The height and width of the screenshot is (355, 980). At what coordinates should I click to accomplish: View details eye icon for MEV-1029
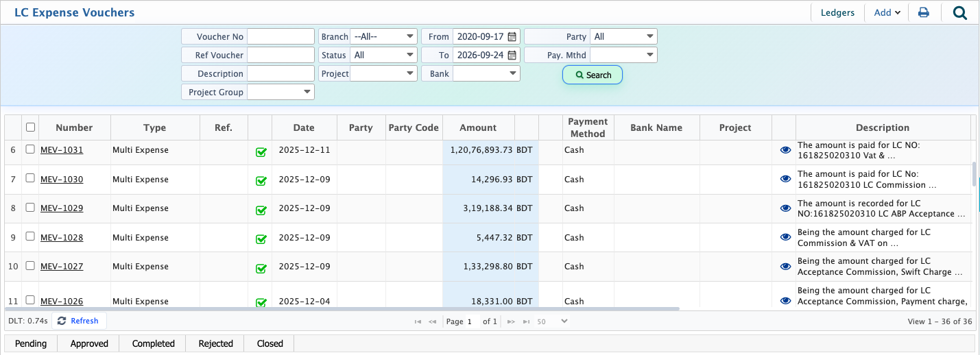785,208
